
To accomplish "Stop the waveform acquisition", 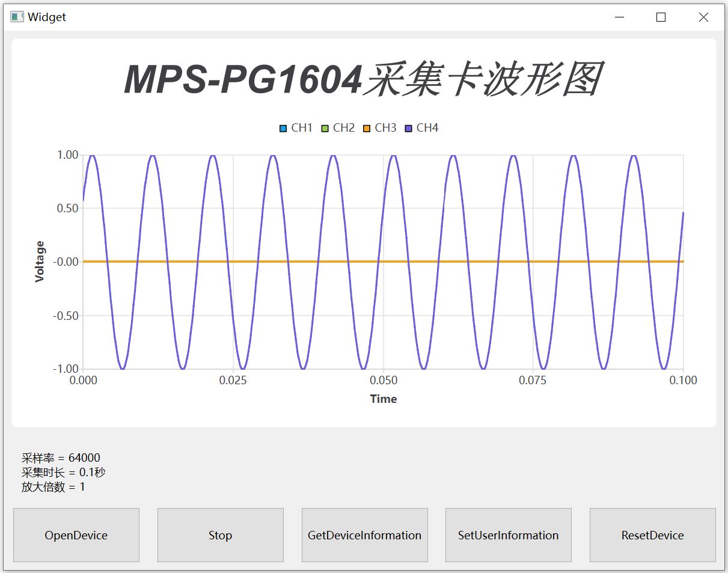I will coord(220,535).
